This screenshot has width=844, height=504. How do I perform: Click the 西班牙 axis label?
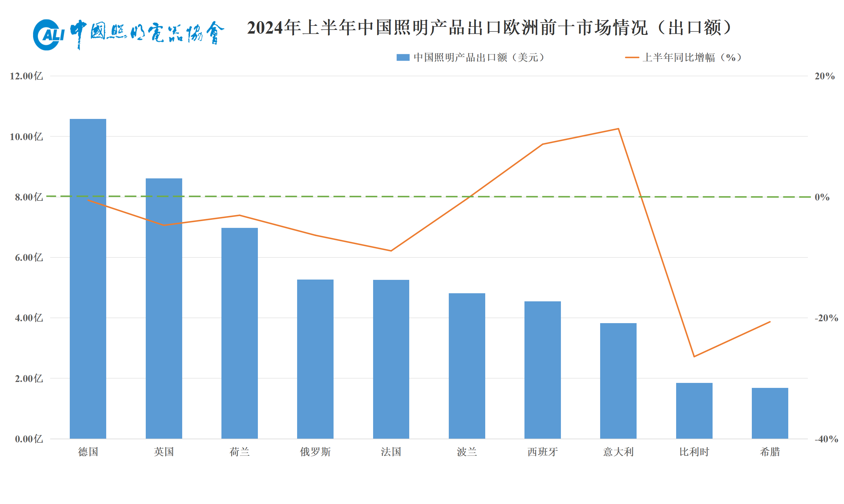point(543,452)
